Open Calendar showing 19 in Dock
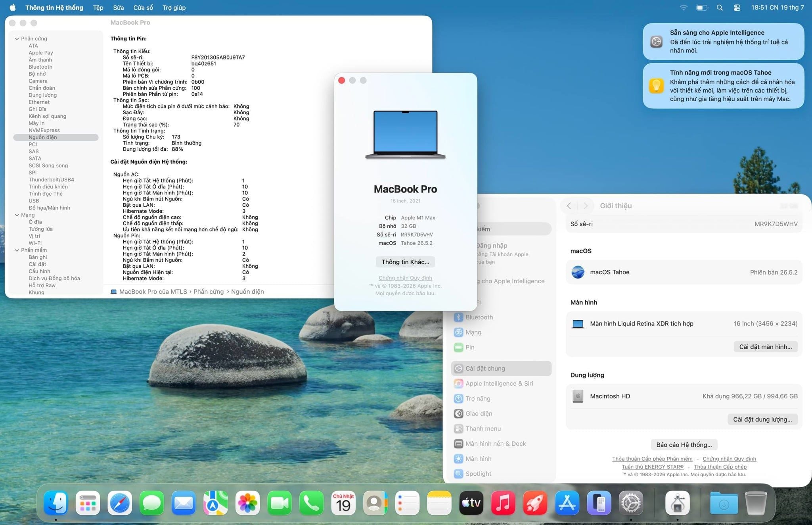The width and height of the screenshot is (812, 525). (343, 503)
